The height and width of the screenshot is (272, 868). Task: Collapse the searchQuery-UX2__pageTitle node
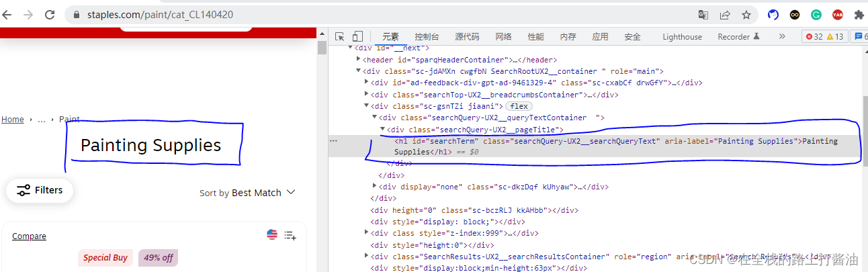point(382,130)
